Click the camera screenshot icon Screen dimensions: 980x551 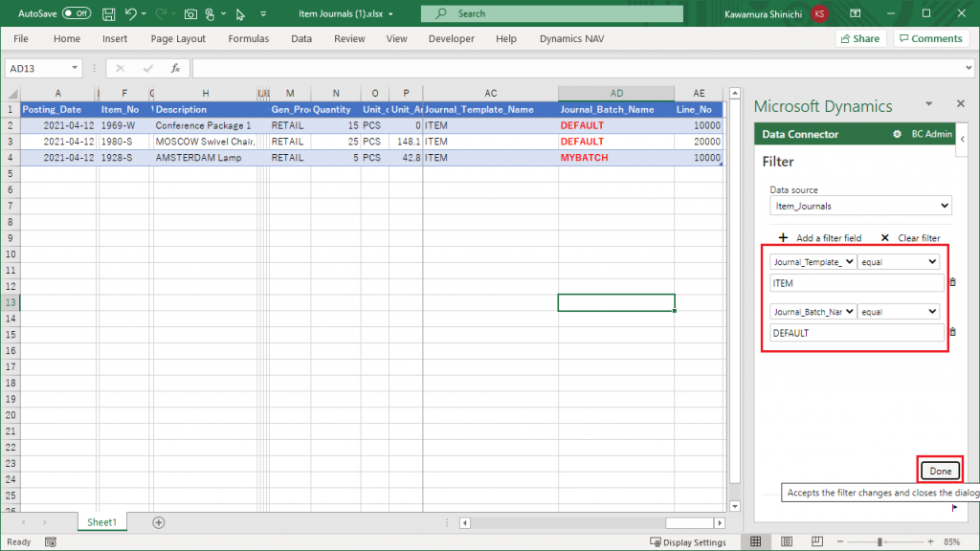(190, 13)
